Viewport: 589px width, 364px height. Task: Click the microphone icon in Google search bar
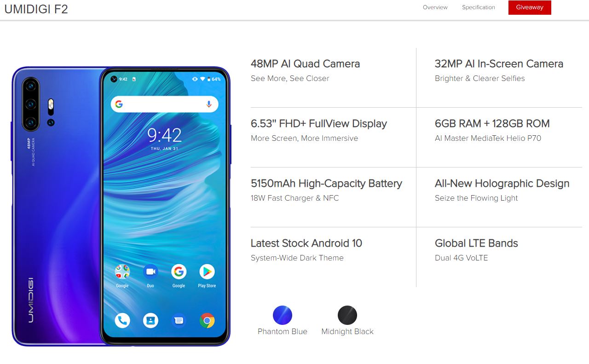(x=209, y=104)
